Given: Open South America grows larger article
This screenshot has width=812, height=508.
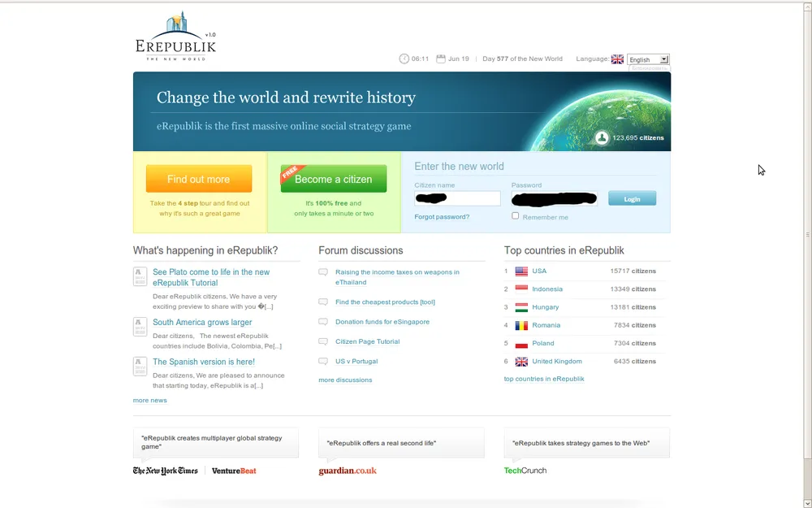Looking at the screenshot, I should click(202, 323).
